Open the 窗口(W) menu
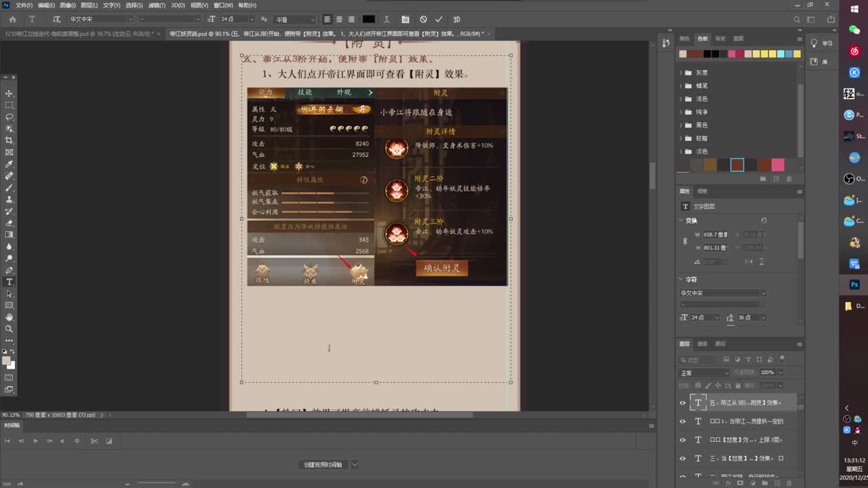Viewport: 868px width, 488px height. (223, 5)
